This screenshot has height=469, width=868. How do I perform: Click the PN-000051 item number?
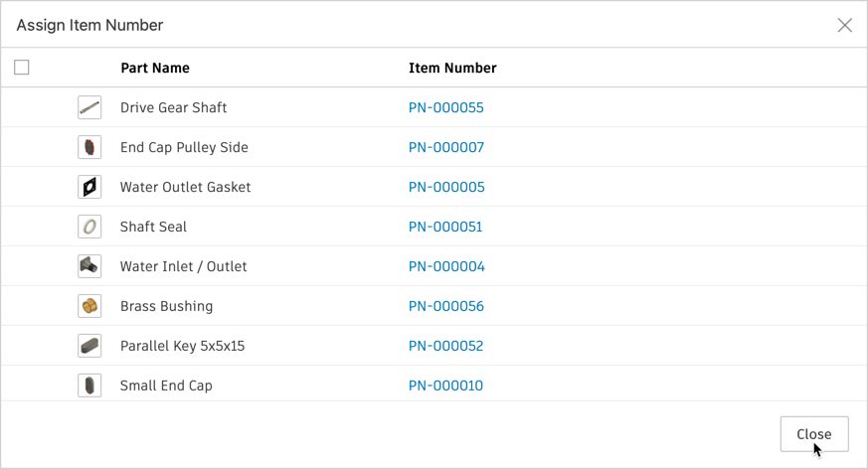[445, 227]
